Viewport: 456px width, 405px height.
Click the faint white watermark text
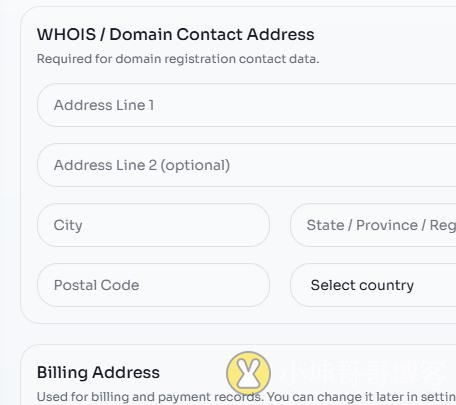pos(365,373)
